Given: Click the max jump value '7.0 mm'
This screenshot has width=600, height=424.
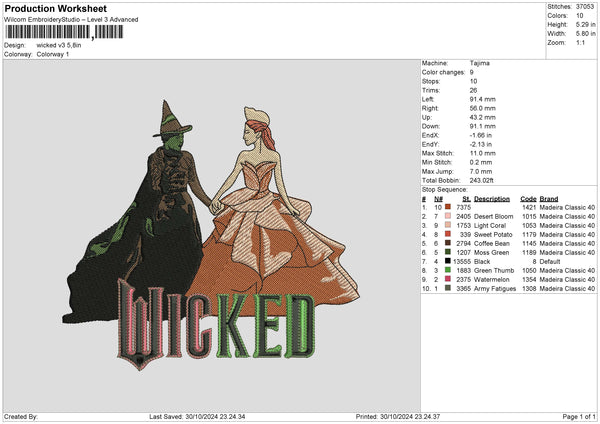Looking at the screenshot, I should (x=481, y=171).
